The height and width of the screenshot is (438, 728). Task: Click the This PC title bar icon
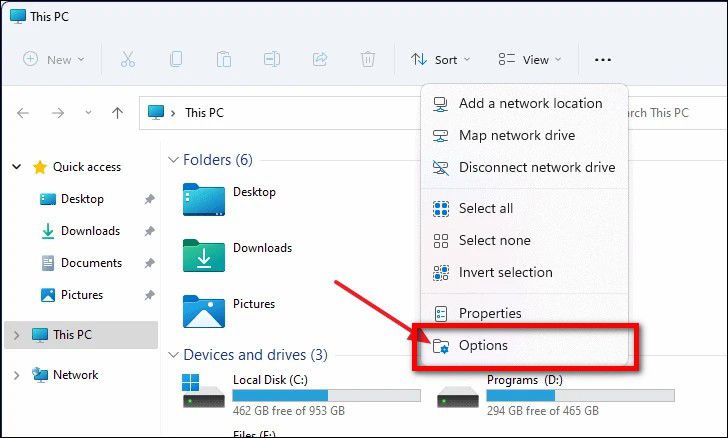point(18,16)
